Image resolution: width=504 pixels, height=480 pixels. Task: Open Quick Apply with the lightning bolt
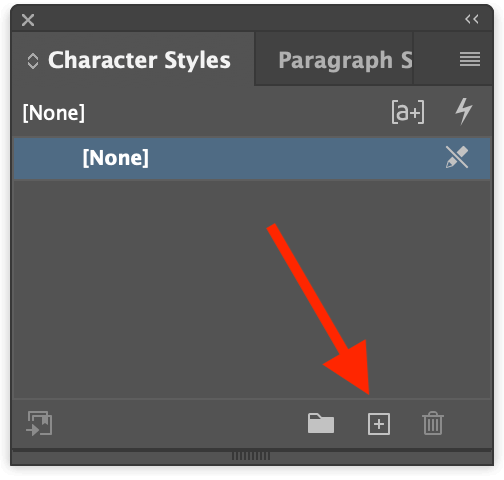[x=464, y=111]
